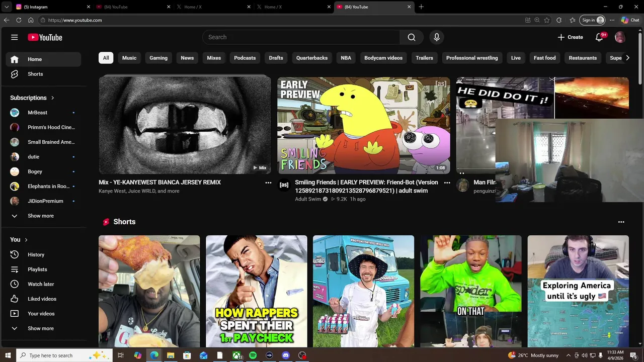Image resolution: width=644 pixels, height=362 pixels.
Task: Select the Gaming filter chip
Action: [x=158, y=58]
